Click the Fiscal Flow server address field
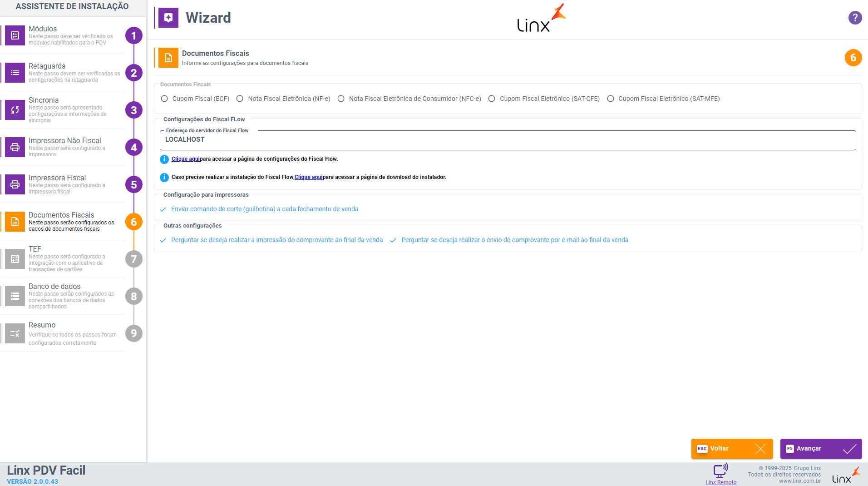The height and width of the screenshot is (486, 868). (508, 140)
